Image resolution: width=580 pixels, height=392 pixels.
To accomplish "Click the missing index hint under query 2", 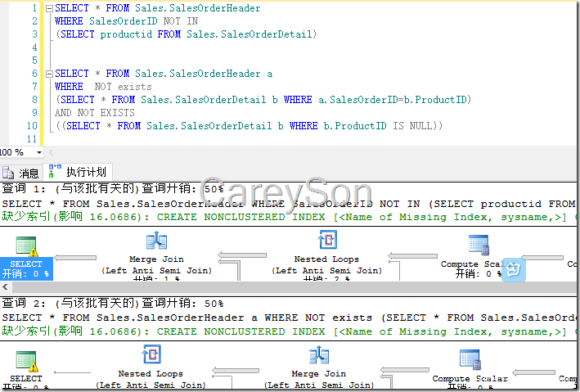I will tap(289, 331).
